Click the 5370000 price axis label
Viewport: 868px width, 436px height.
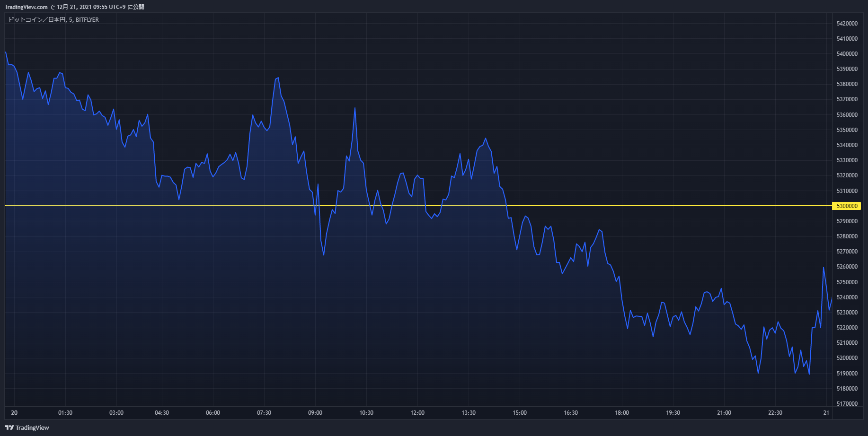[x=847, y=99]
